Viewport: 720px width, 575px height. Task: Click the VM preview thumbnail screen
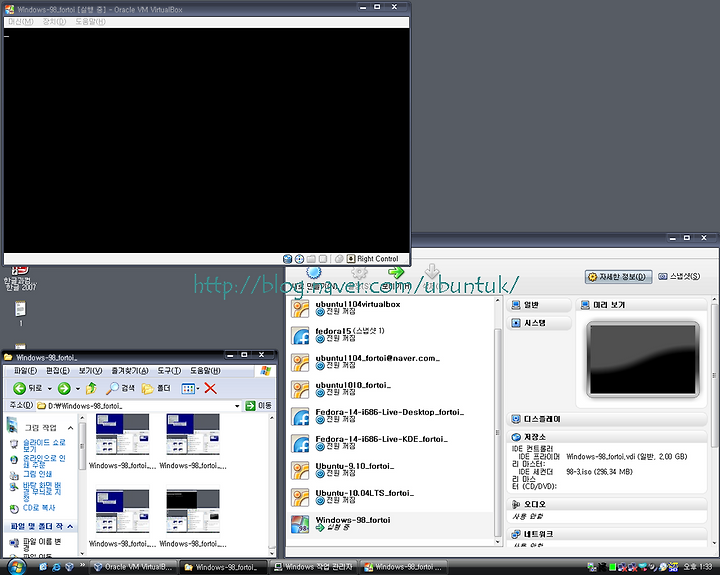pyautogui.click(x=643, y=360)
